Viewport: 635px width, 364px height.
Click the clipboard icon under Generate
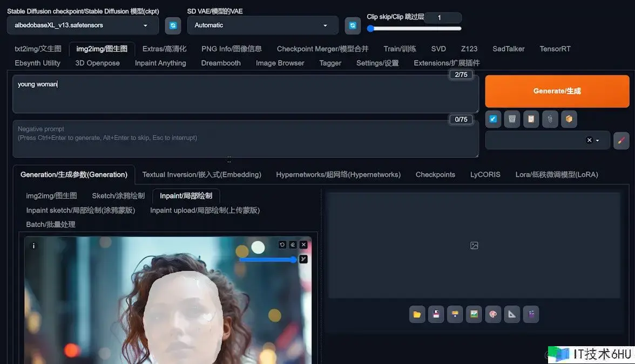(531, 119)
